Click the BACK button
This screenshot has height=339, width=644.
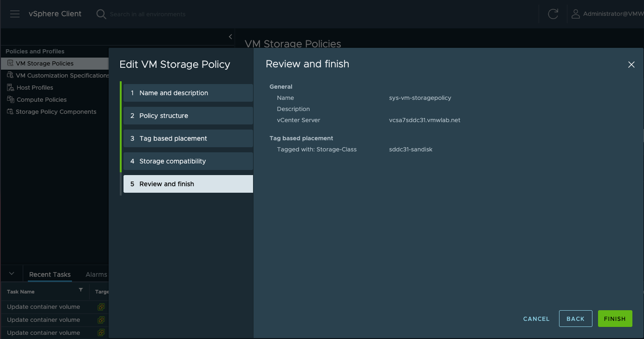coord(576,319)
